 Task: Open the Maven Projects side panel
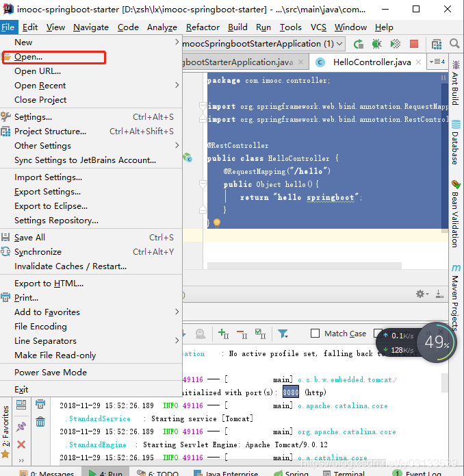click(x=456, y=297)
